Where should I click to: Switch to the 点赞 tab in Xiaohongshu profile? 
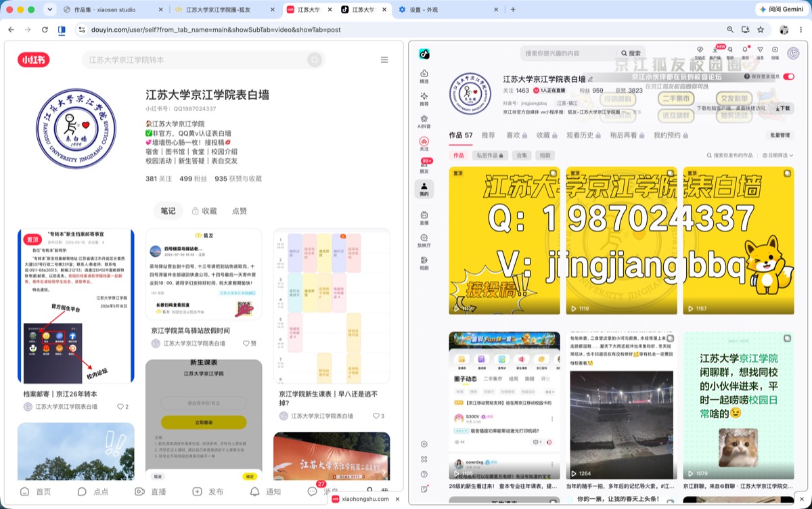pyautogui.click(x=240, y=211)
